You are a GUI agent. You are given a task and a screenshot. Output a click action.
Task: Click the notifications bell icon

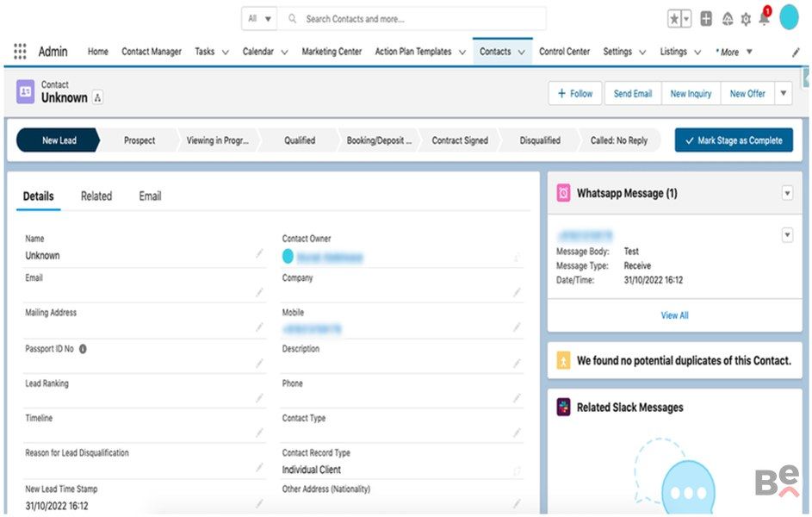click(763, 18)
